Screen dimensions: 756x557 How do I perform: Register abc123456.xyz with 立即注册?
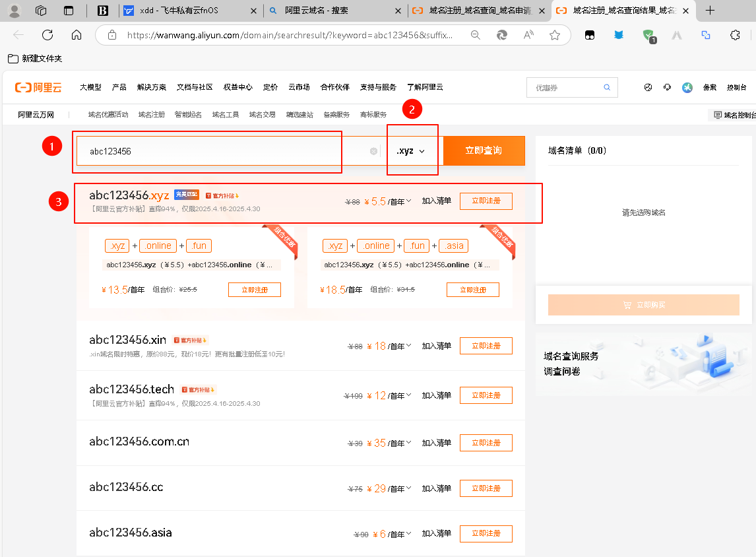[486, 201]
